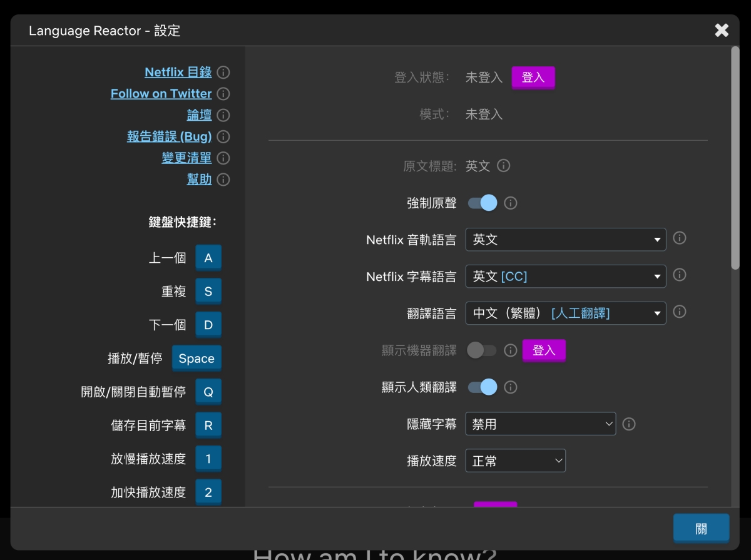
Task: Click the 關 button
Action: 702,528
